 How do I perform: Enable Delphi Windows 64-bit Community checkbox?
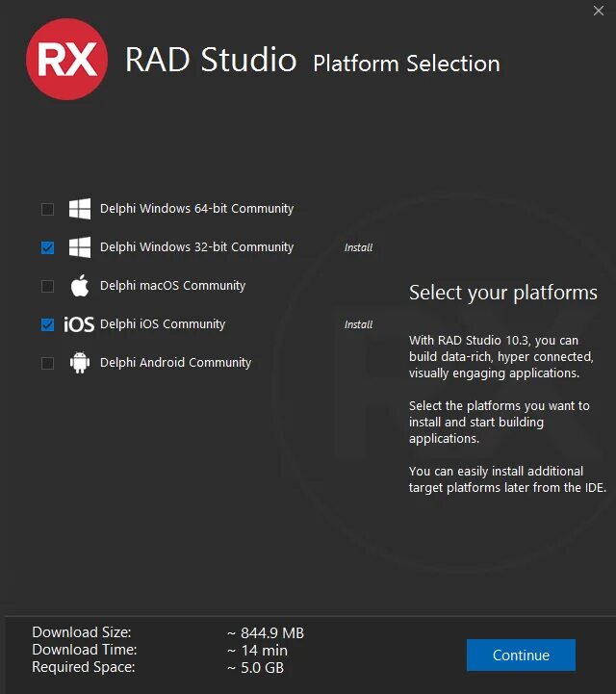[x=47, y=209]
